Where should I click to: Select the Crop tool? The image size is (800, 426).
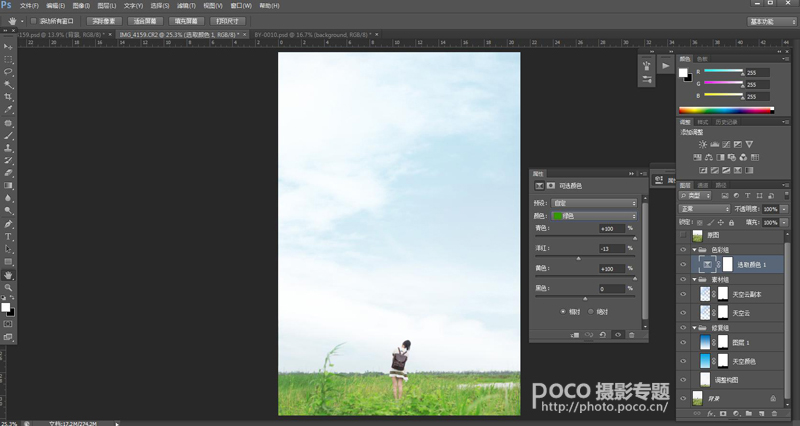pos(8,96)
